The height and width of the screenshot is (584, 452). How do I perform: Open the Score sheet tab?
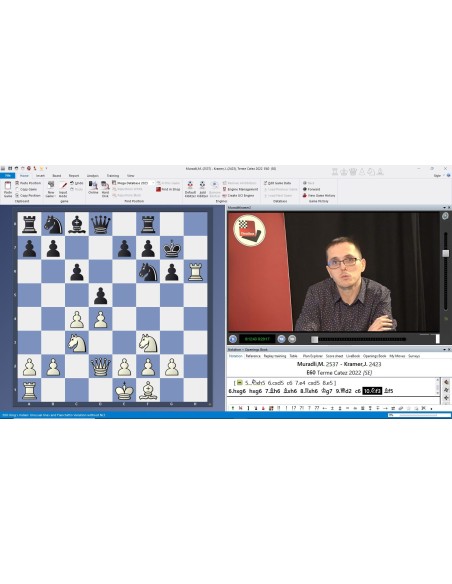pyautogui.click(x=334, y=356)
